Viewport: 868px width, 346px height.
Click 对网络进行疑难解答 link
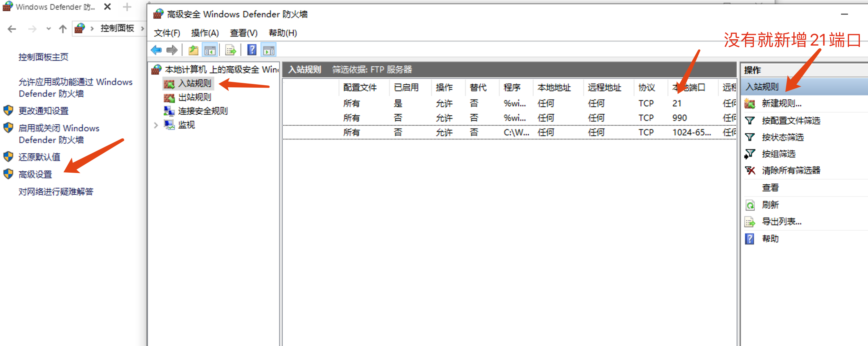click(56, 192)
